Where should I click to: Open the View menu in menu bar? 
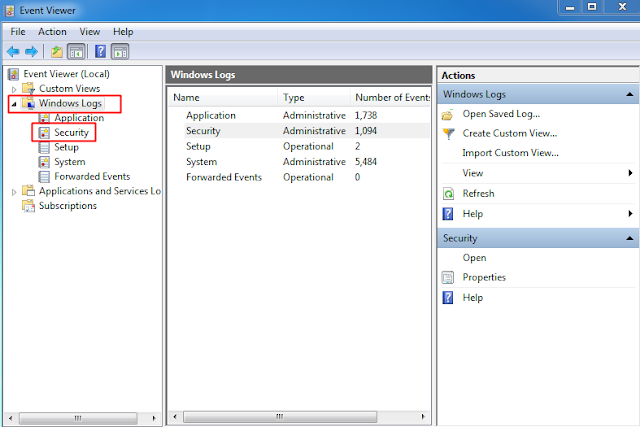coord(89,32)
